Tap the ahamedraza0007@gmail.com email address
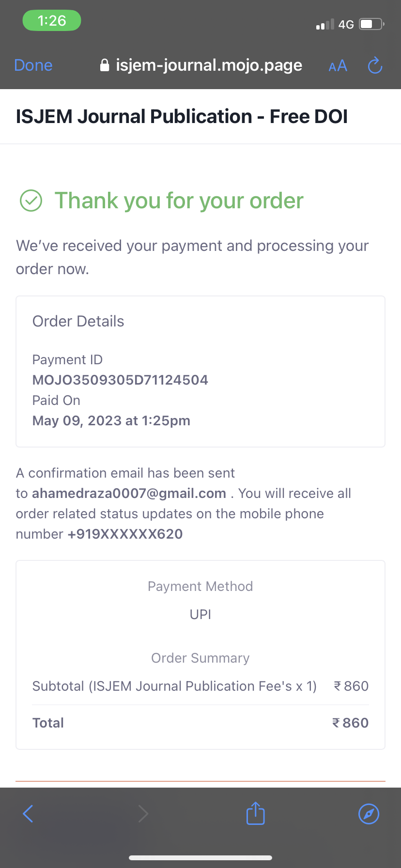 pyautogui.click(x=129, y=493)
